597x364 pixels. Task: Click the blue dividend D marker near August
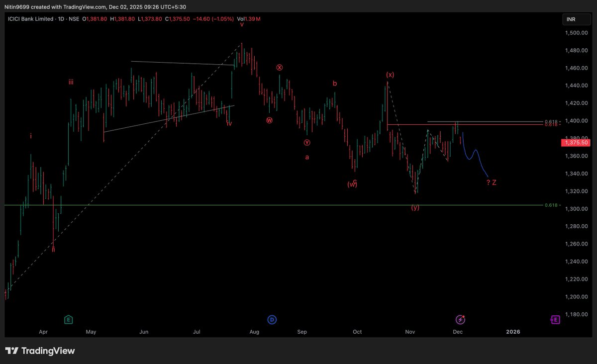(272, 319)
